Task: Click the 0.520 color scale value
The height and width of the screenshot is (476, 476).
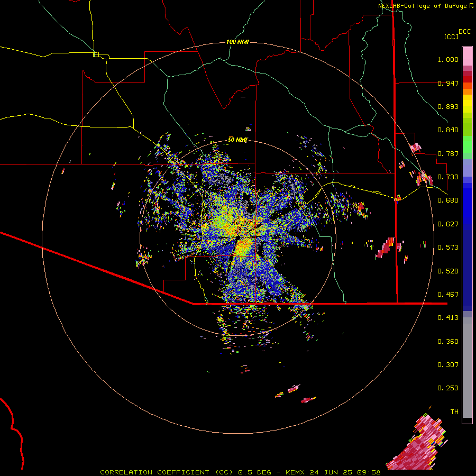Action: [448, 271]
